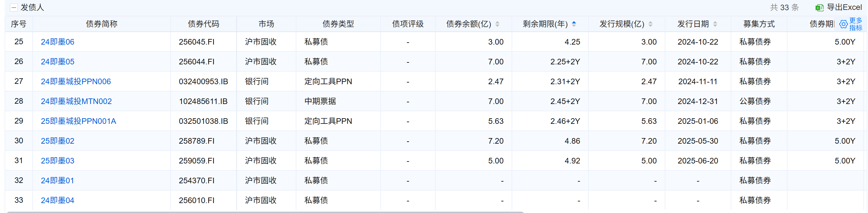Image resolution: width=868 pixels, height=213 pixels.
Task: Click total count 共 33 条
Action: tap(784, 7)
